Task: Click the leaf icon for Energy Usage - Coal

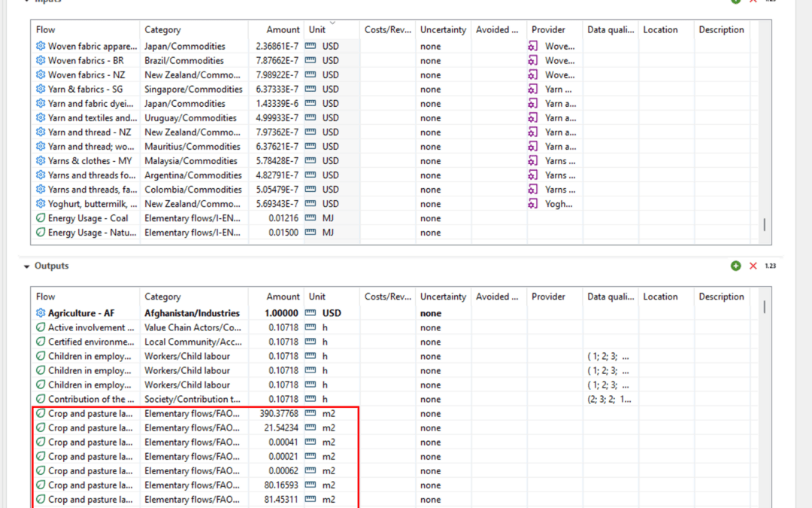Action: coord(41,218)
